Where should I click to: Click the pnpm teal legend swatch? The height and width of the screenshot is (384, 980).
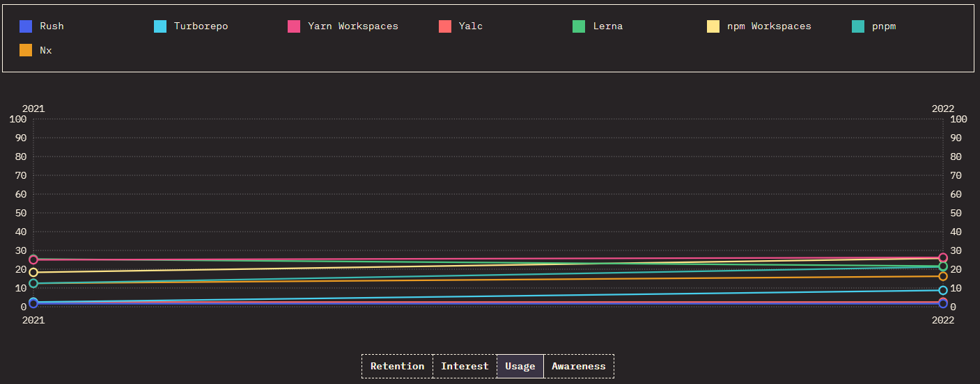tap(859, 26)
